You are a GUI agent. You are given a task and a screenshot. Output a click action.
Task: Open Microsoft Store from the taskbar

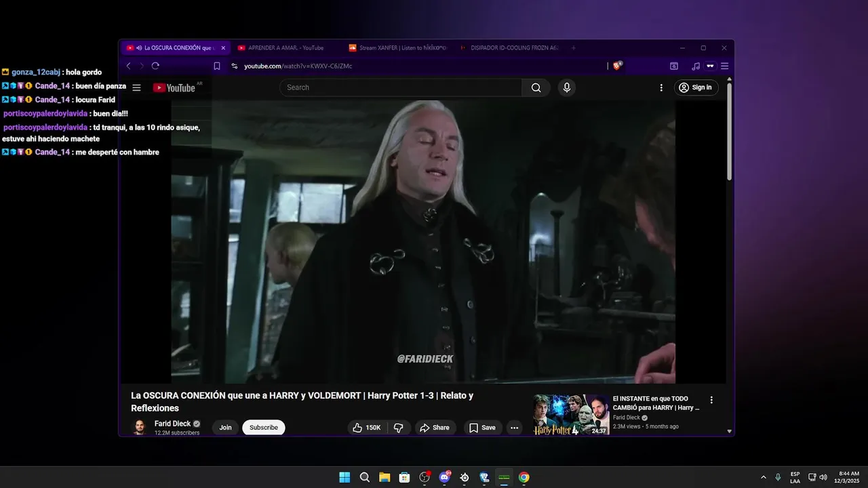coord(404,477)
